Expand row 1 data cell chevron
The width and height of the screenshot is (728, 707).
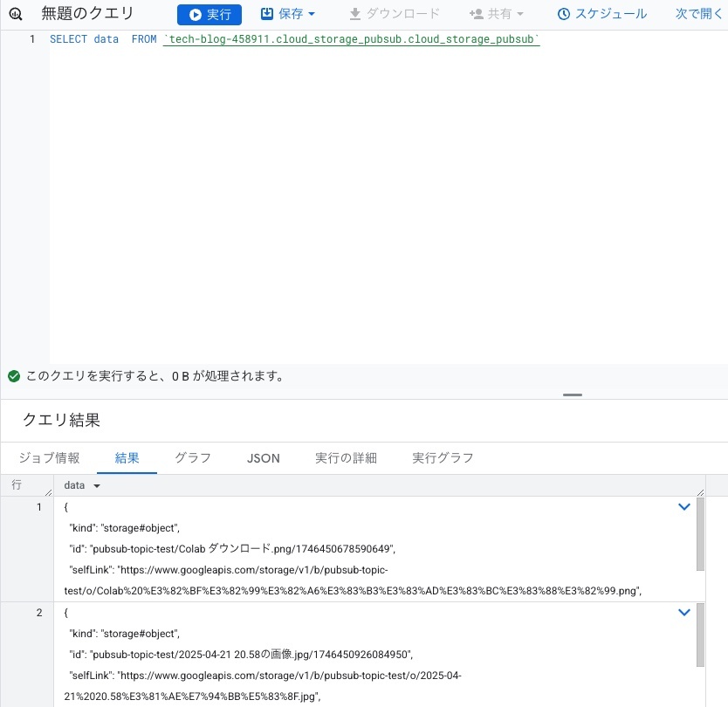click(683, 507)
